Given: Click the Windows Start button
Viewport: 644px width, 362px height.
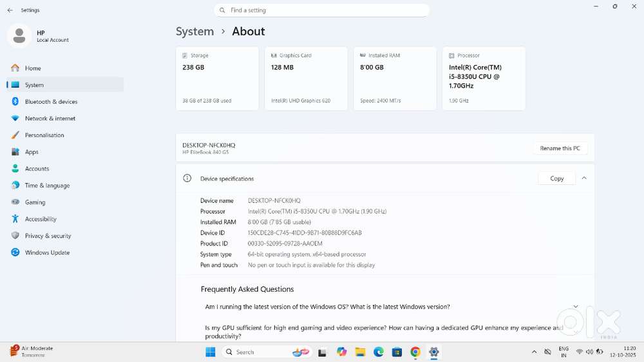Looking at the screenshot, I should tap(210, 352).
